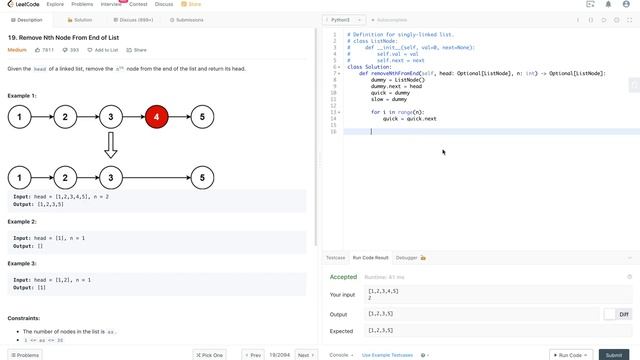Switch to the Testcase tab

pos(336,258)
